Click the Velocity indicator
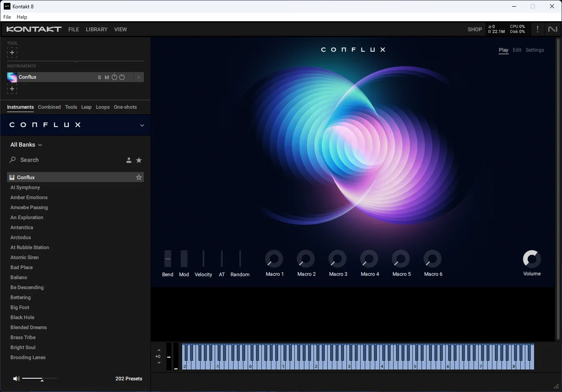Image resolution: width=562 pixels, height=392 pixels. (x=203, y=259)
